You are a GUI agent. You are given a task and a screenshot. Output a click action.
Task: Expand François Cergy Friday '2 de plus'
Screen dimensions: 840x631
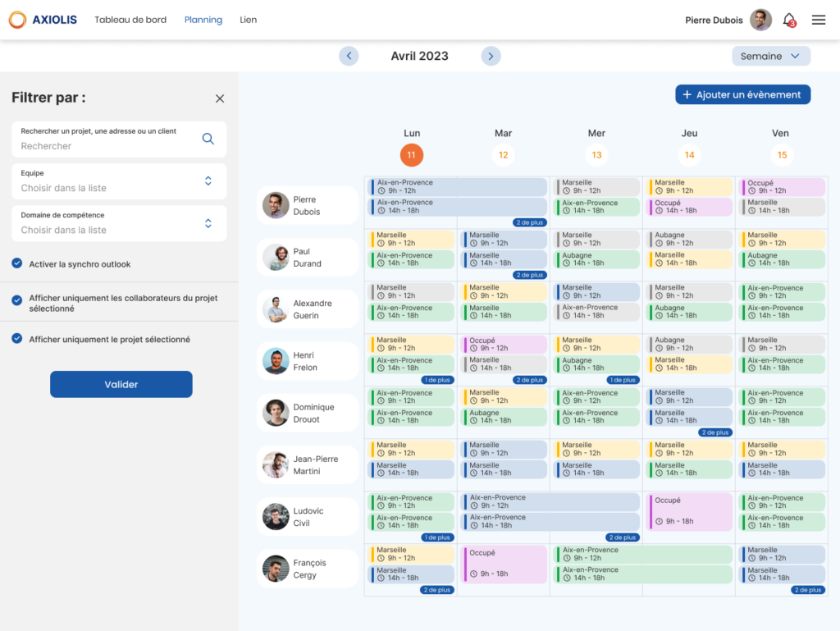click(x=808, y=590)
